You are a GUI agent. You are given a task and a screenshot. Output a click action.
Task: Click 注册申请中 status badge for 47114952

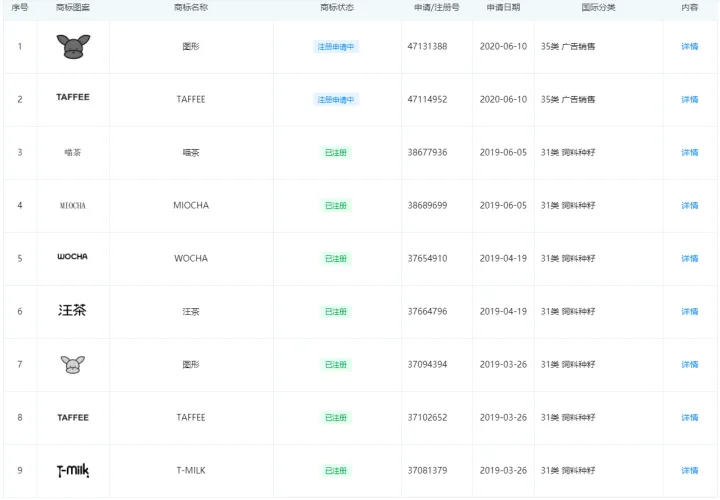tap(336, 100)
